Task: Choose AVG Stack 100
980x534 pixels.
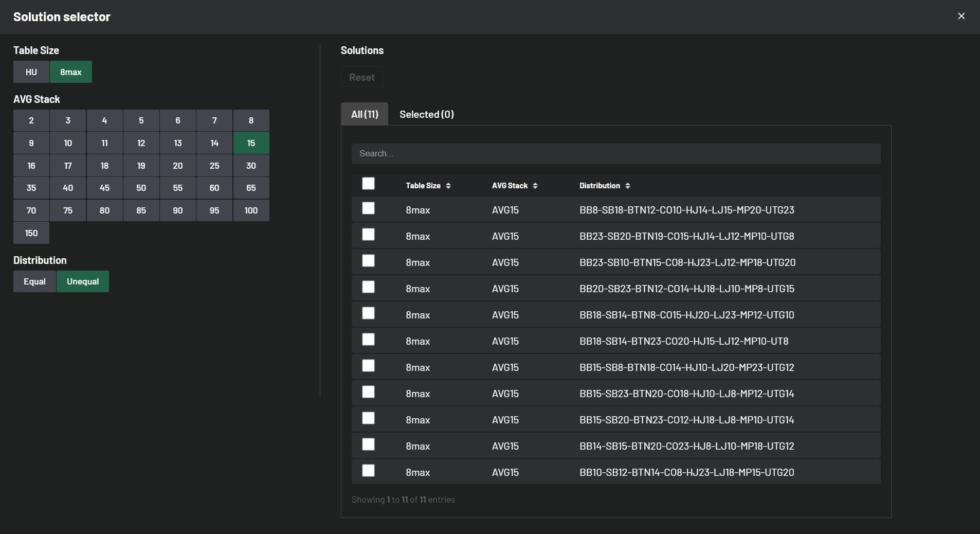Action: click(251, 210)
